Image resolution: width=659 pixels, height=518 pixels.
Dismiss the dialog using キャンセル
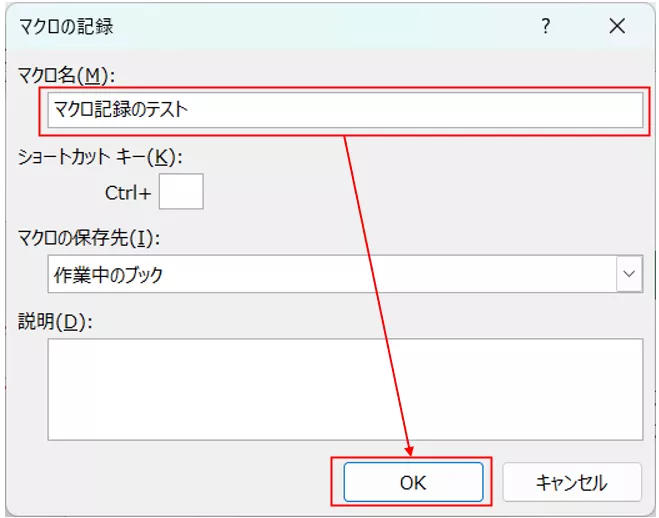click(x=571, y=483)
